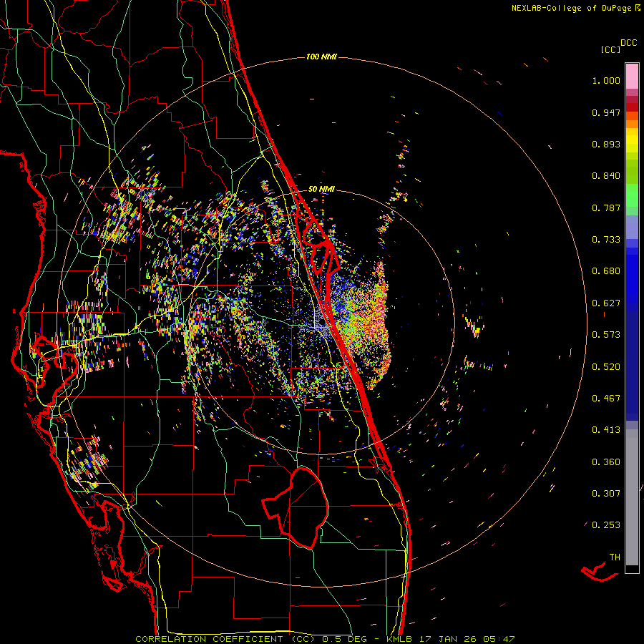Click the DCC label above color scale

(x=629, y=43)
